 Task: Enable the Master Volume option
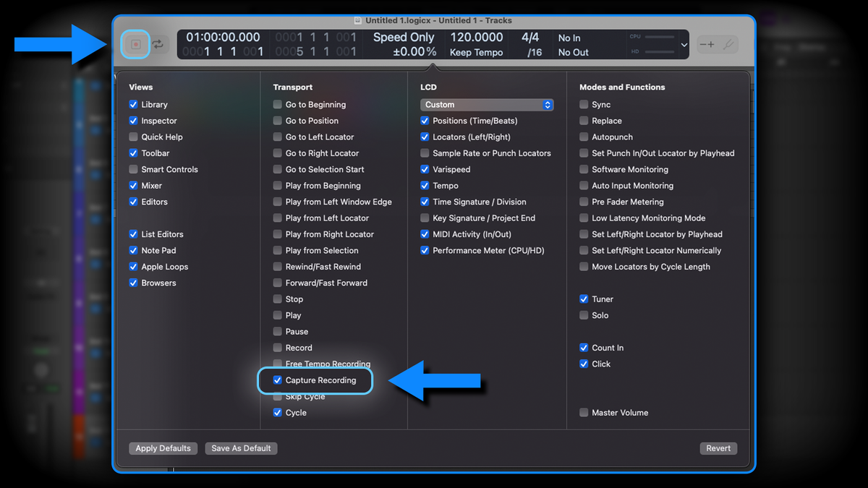coord(584,412)
